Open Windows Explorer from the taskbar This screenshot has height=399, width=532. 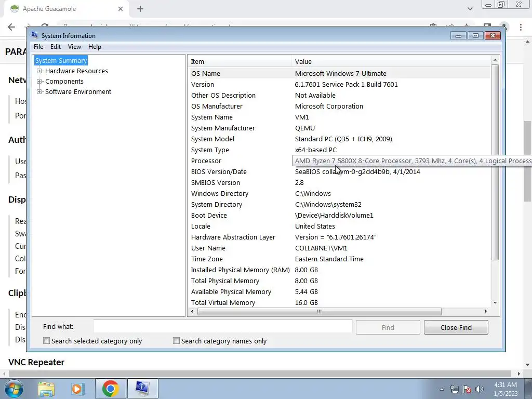(x=46, y=389)
